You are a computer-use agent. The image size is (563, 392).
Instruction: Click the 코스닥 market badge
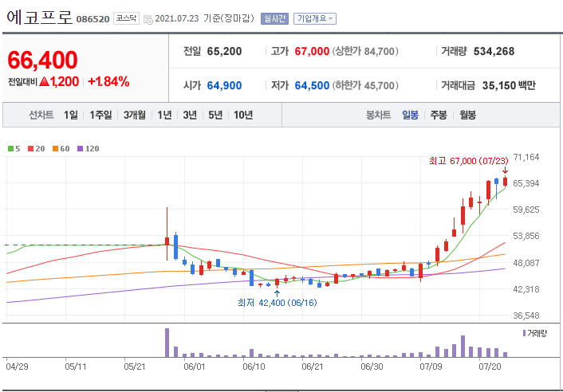coord(126,18)
